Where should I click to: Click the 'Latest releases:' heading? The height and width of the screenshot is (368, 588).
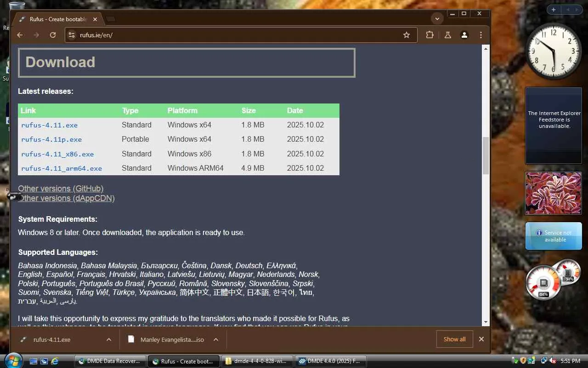(45, 92)
